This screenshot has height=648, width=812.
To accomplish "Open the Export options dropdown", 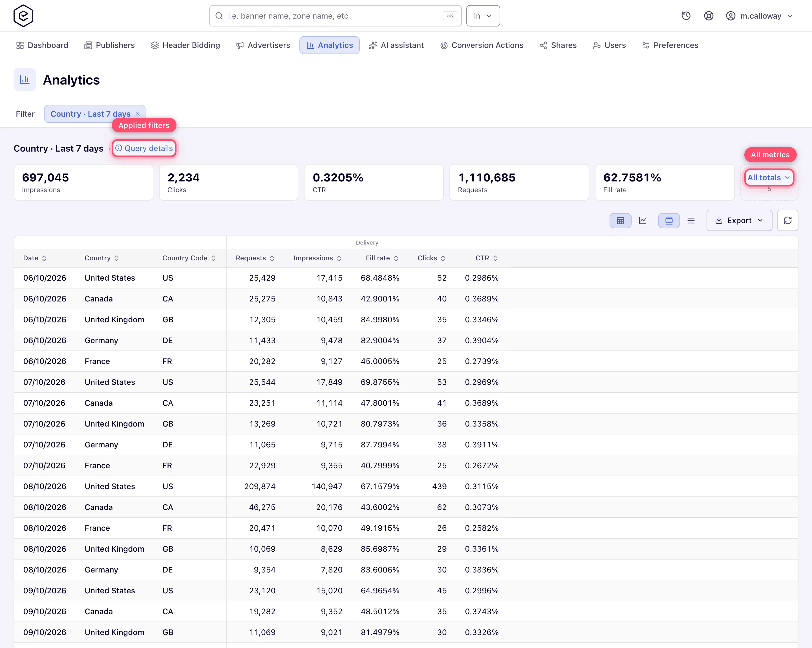I will (x=739, y=221).
